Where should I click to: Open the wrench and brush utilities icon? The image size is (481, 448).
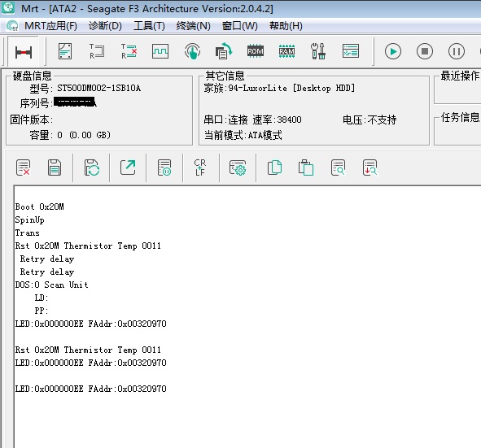pyautogui.click(x=318, y=51)
